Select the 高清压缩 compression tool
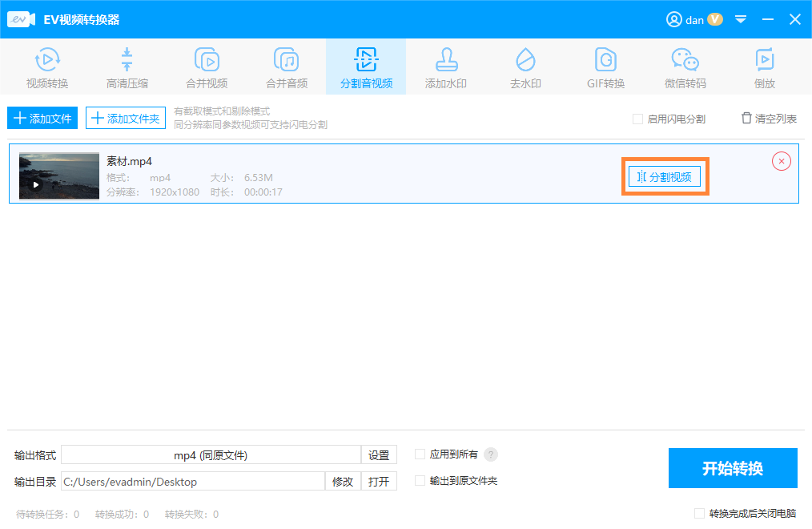 click(x=127, y=67)
